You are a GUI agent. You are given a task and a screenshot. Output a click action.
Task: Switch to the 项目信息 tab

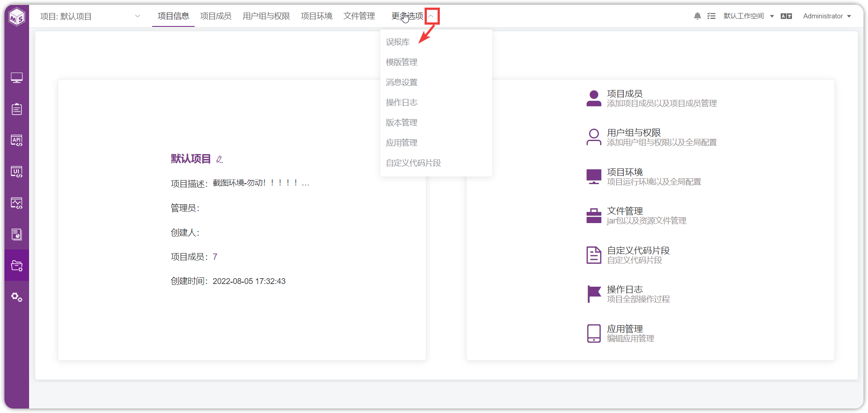173,16
